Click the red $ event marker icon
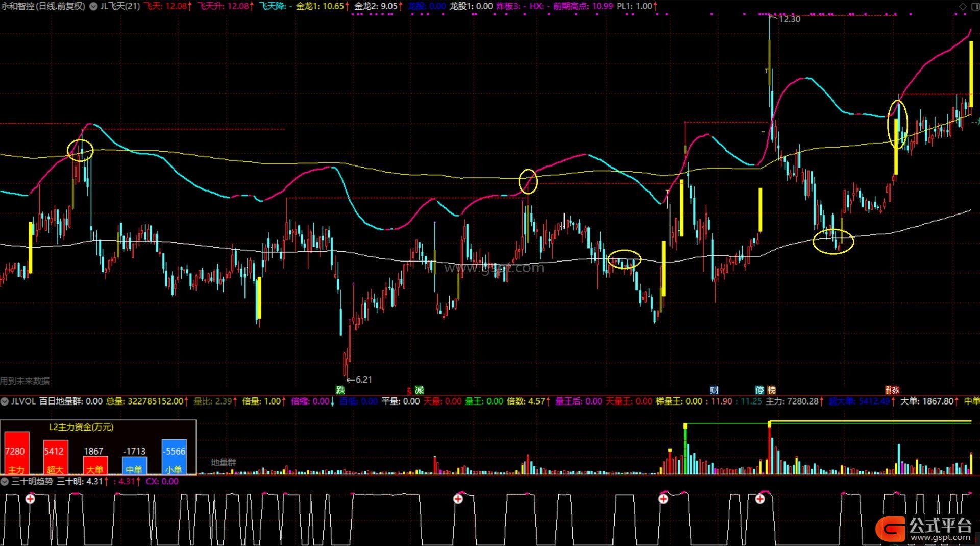 pos(409,391)
